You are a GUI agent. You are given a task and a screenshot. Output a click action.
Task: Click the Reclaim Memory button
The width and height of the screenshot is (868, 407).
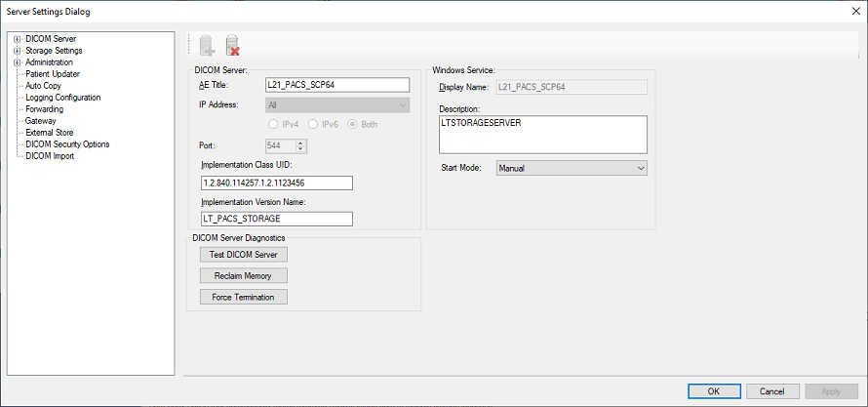[x=243, y=276]
